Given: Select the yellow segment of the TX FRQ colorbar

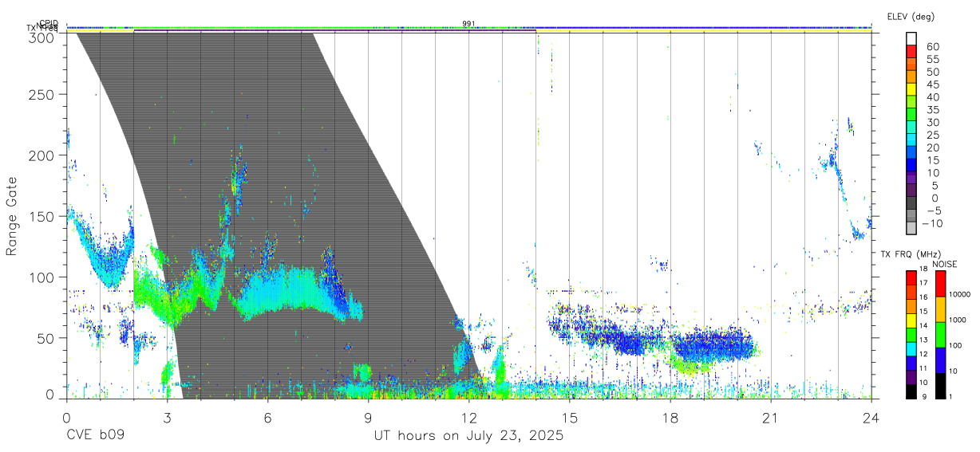Looking at the screenshot, I should click(x=911, y=320).
